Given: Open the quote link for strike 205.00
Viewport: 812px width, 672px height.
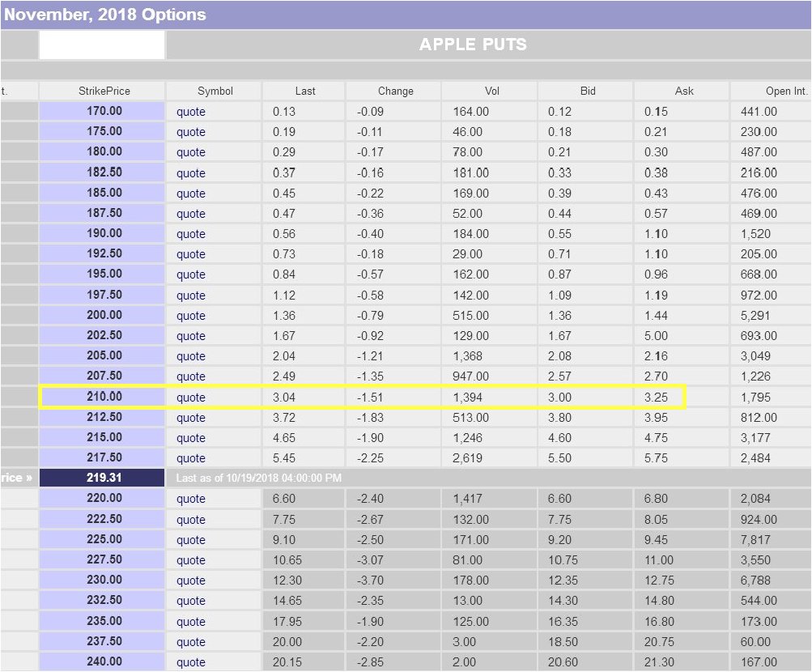Looking at the screenshot, I should (x=190, y=356).
